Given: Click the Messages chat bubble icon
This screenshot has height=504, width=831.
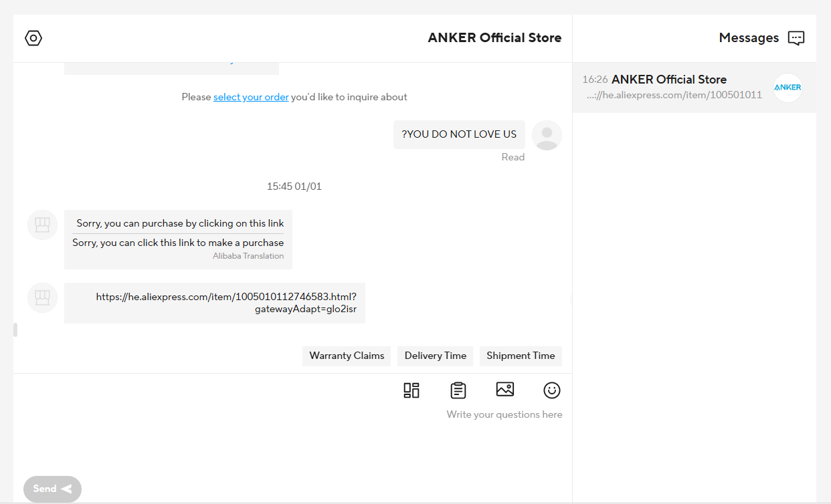Looking at the screenshot, I should click(796, 38).
